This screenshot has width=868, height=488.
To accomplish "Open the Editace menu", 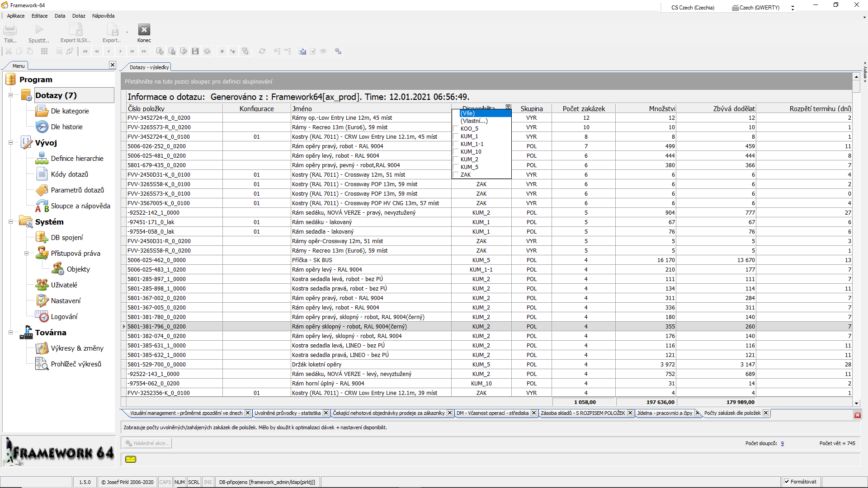I will (39, 16).
